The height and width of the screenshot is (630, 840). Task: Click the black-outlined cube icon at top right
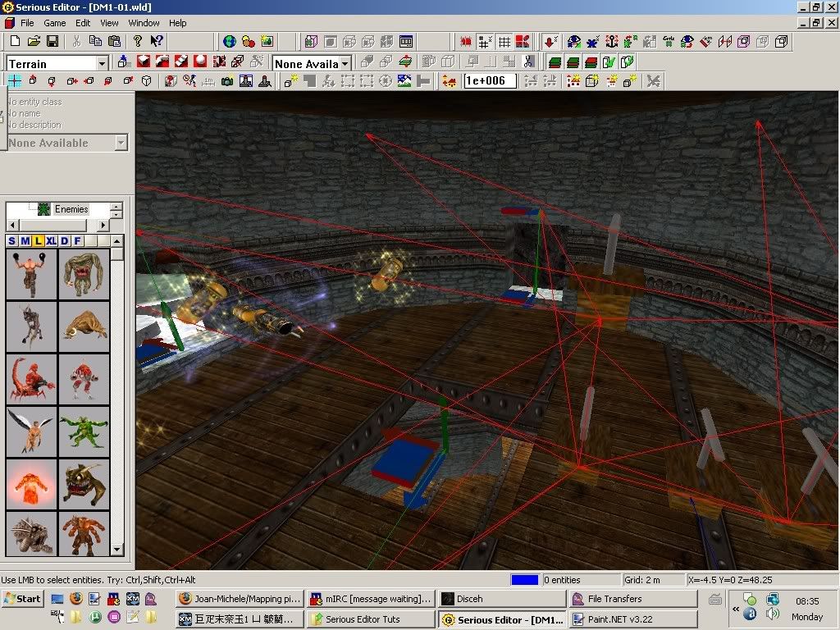[781, 41]
